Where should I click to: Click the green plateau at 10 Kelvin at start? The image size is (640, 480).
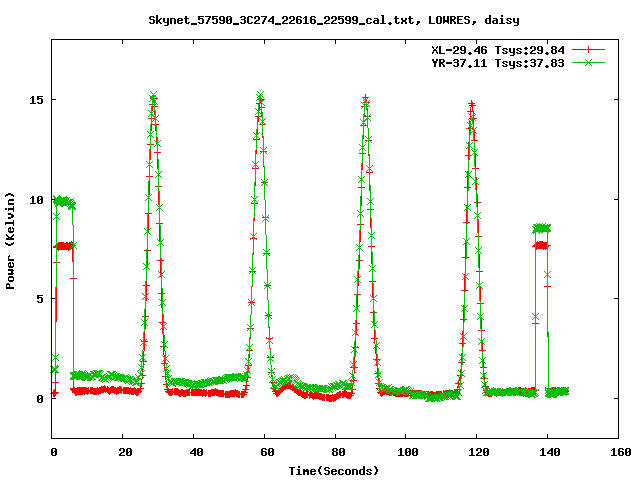coord(64,201)
